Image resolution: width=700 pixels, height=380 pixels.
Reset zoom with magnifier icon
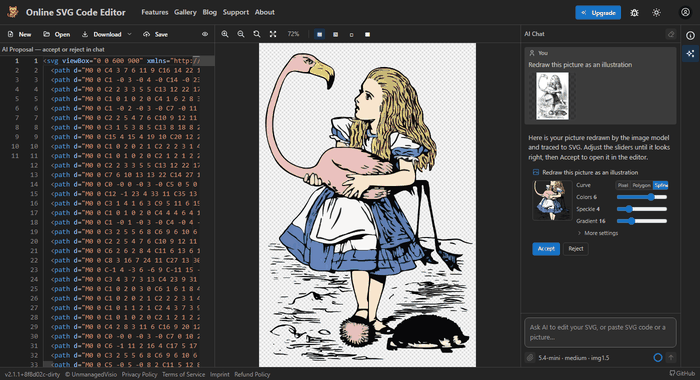(x=257, y=34)
